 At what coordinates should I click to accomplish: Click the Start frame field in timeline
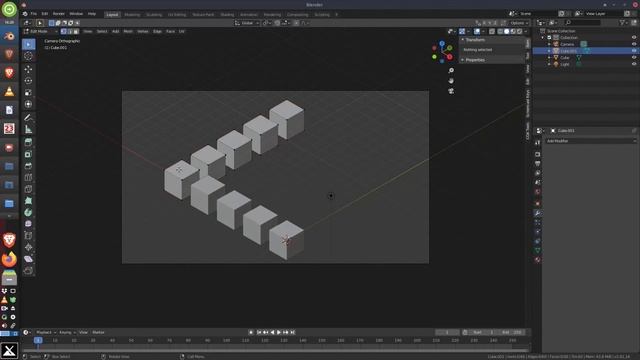tap(483, 332)
